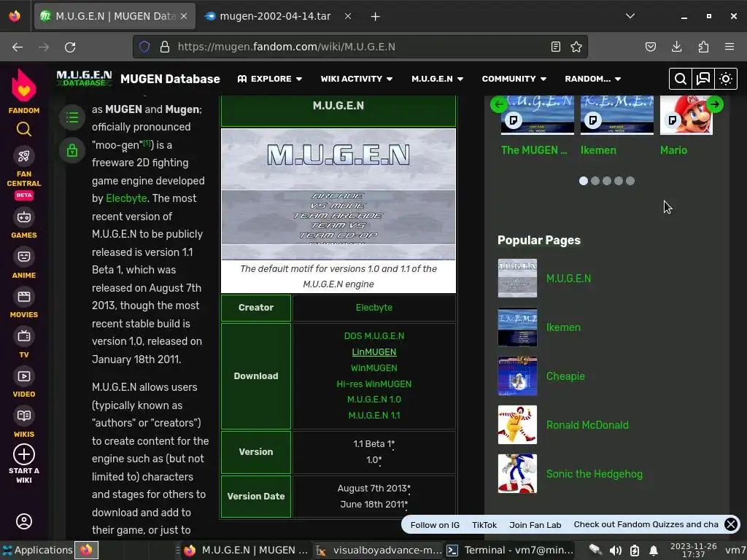The height and width of the screenshot is (560, 747).
Task: Click the shield tracking protection icon
Action: (x=144, y=47)
